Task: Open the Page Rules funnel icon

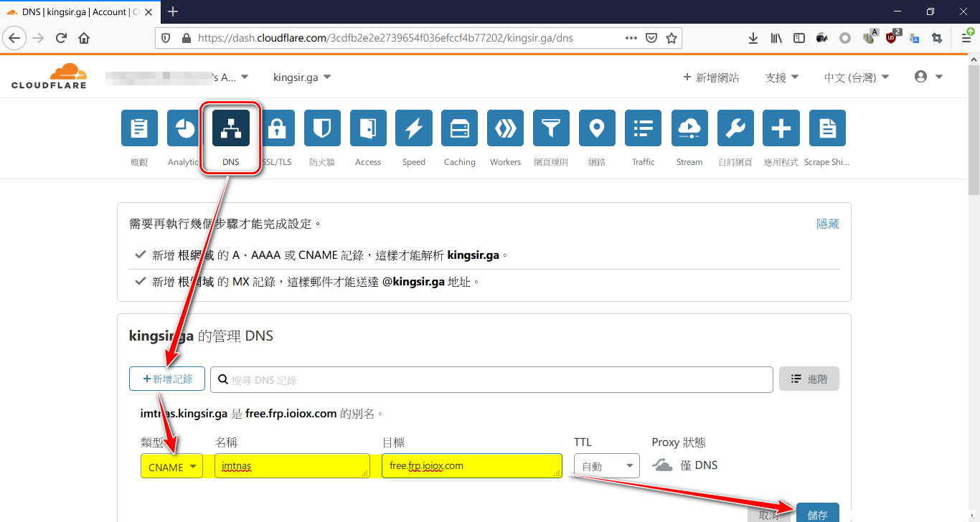Action: pyautogui.click(x=552, y=128)
